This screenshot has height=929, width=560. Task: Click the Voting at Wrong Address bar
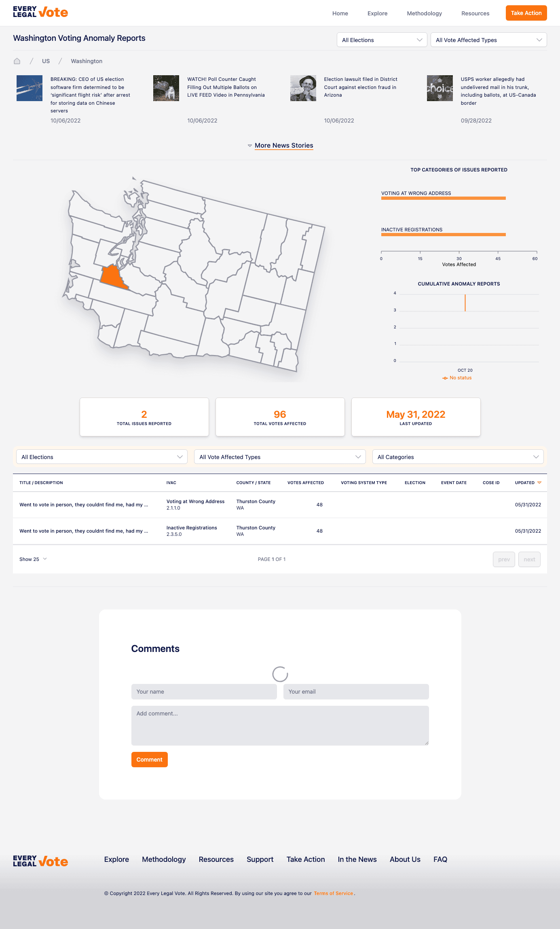(x=443, y=198)
